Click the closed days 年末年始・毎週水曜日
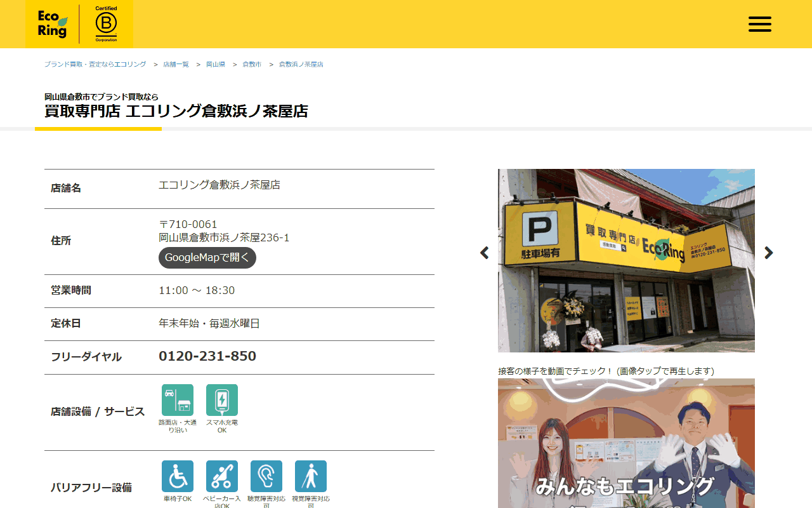Screen dimensions: 812x508 pos(209,323)
